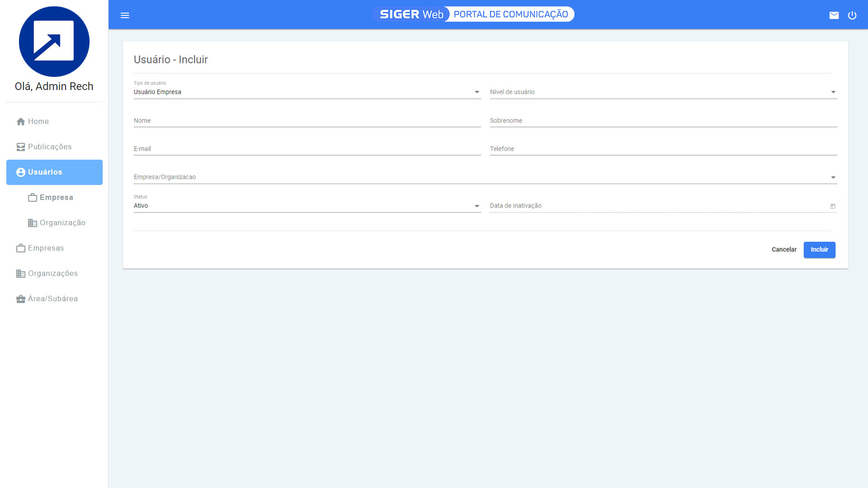868x488 pixels.
Task: Focus the Sobrenome input field
Action: (664, 121)
